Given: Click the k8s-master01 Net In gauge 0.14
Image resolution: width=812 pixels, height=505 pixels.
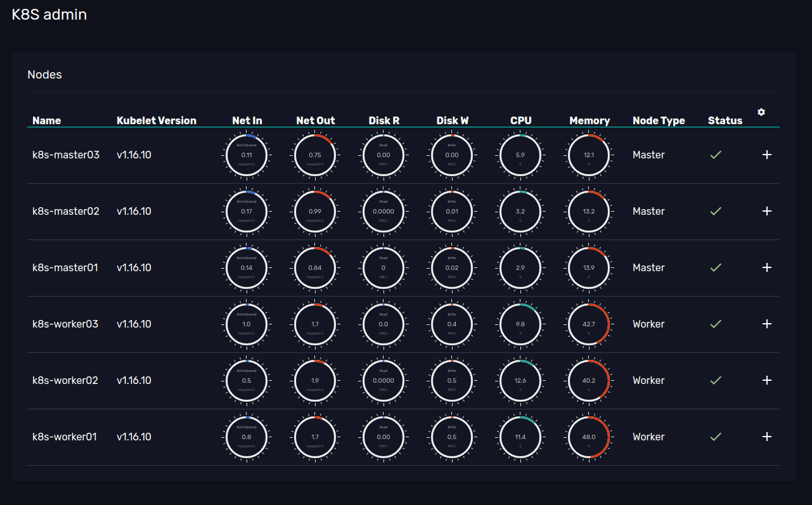Looking at the screenshot, I should tap(247, 267).
